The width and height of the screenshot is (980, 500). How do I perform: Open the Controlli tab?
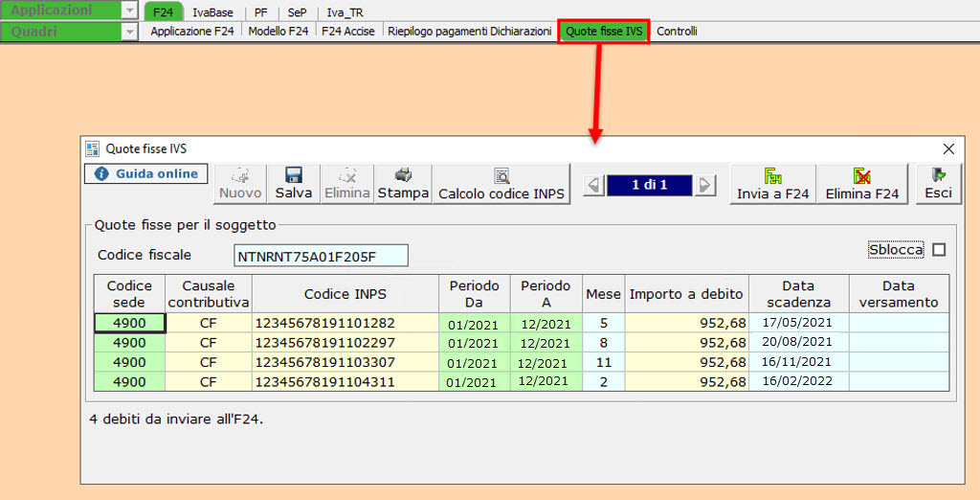click(x=677, y=32)
